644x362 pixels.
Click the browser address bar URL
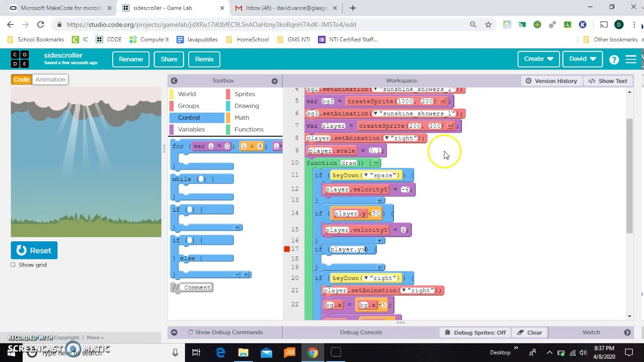pos(211,25)
